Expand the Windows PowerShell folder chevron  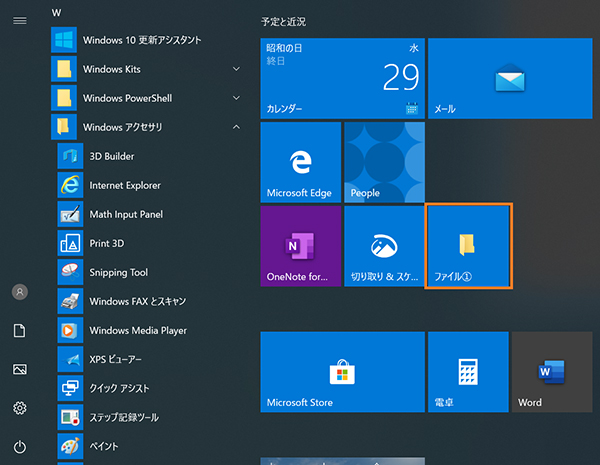click(236, 98)
